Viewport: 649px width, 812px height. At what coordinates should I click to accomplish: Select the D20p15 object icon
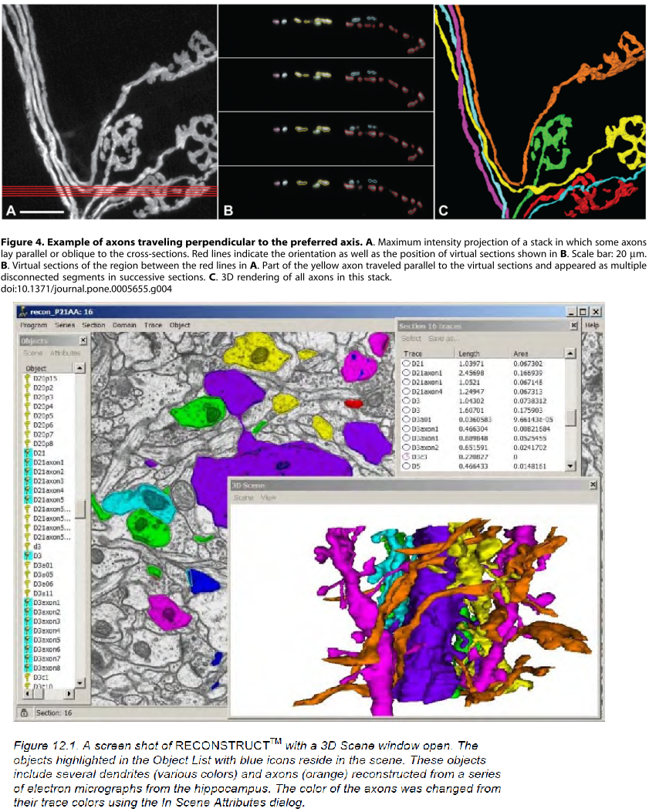click(x=28, y=379)
